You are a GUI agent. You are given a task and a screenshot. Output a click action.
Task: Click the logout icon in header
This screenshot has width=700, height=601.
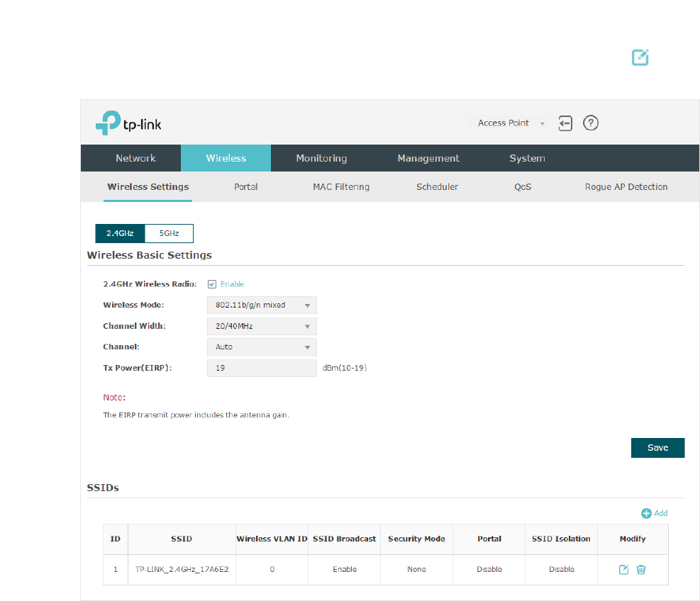[x=565, y=123]
